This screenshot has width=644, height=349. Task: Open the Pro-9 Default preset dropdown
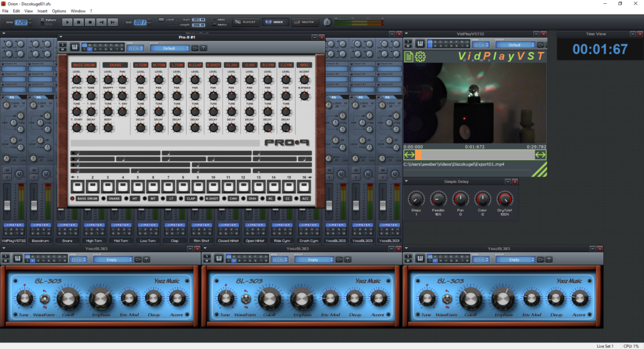(170, 48)
